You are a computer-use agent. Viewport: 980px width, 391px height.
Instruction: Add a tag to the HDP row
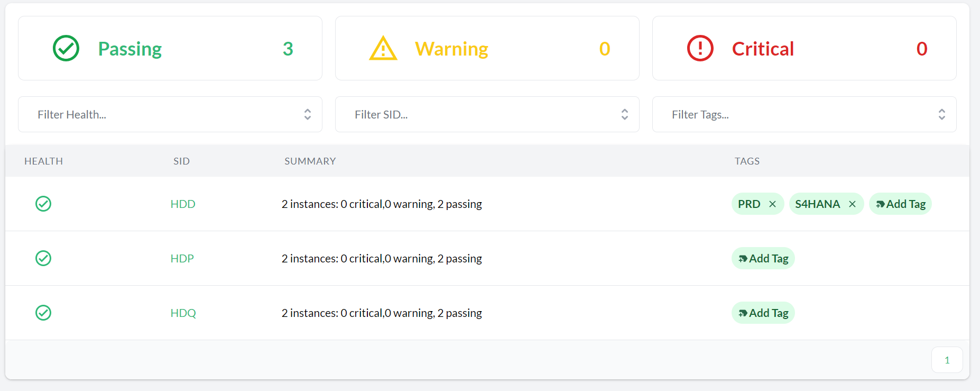[x=763, y=259]
